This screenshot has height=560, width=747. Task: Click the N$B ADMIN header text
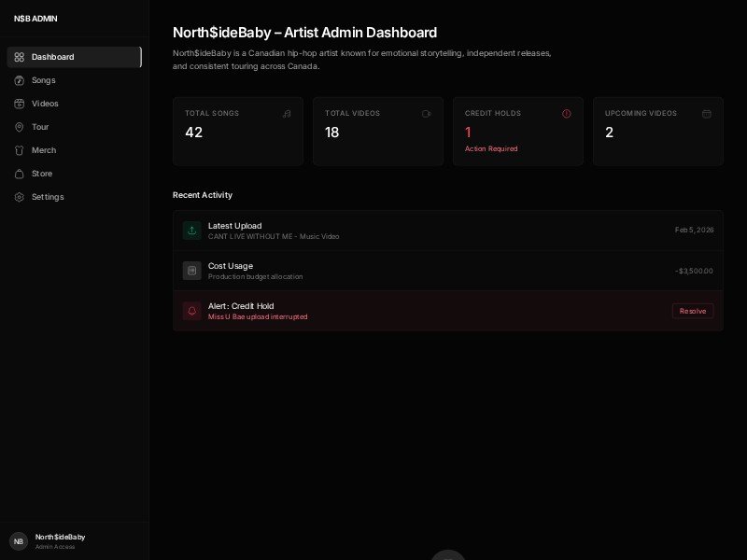tap(35, 19)
